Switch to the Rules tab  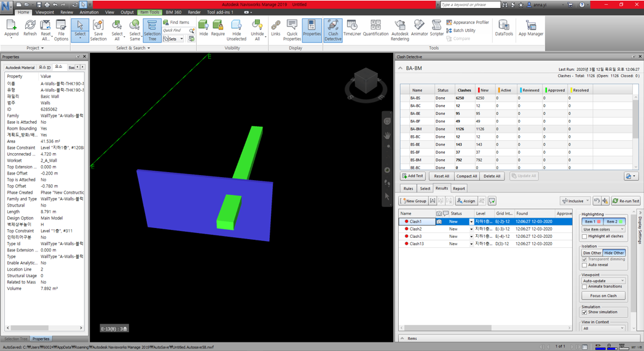pyautogui.click(x=408, y=189)
